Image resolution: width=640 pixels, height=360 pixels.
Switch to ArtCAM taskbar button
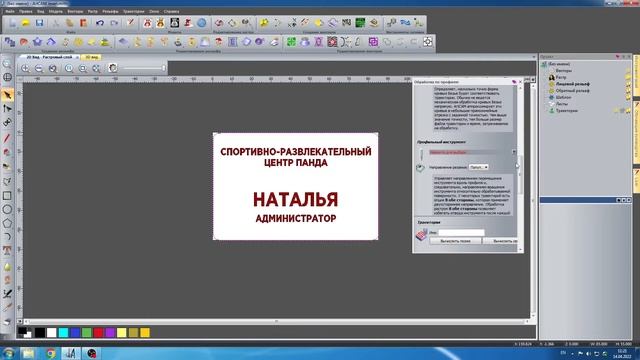point(71,353)
